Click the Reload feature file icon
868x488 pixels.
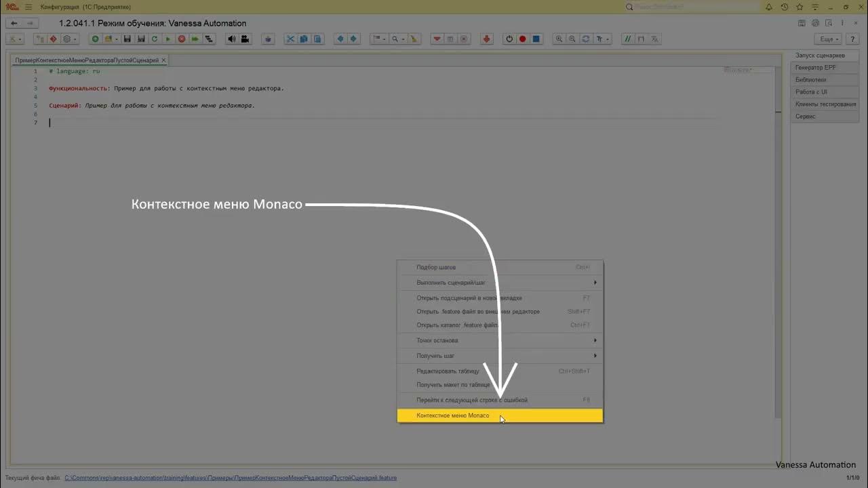(155, 39)
